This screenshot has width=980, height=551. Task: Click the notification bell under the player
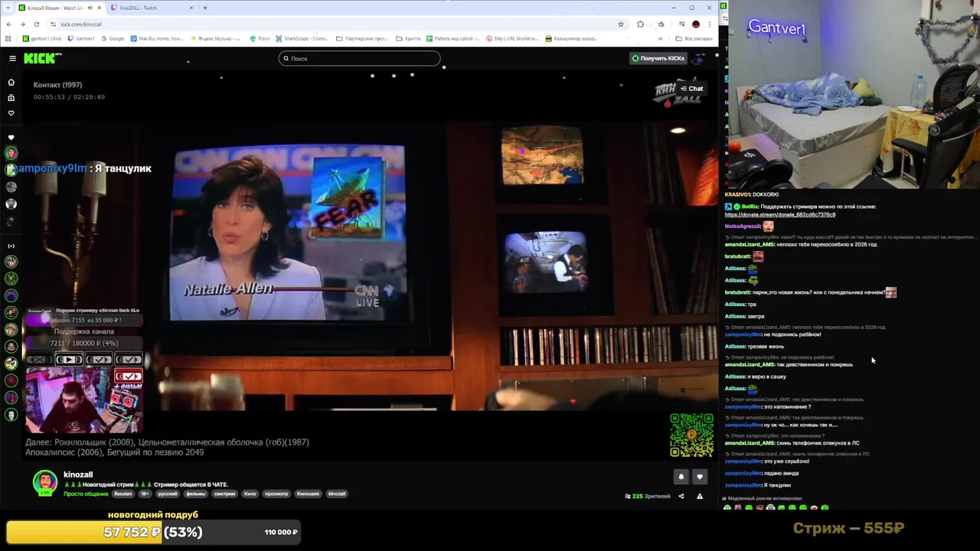(681, 477)
